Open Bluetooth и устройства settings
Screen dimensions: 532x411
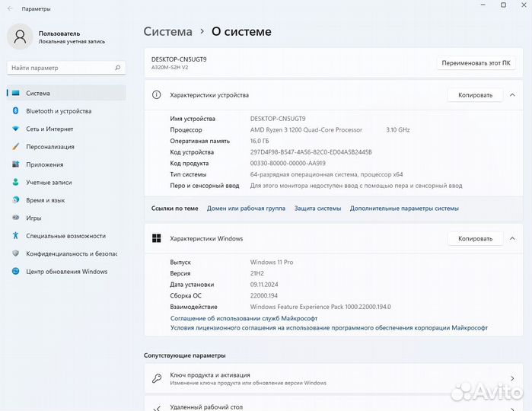pos(59,111)
